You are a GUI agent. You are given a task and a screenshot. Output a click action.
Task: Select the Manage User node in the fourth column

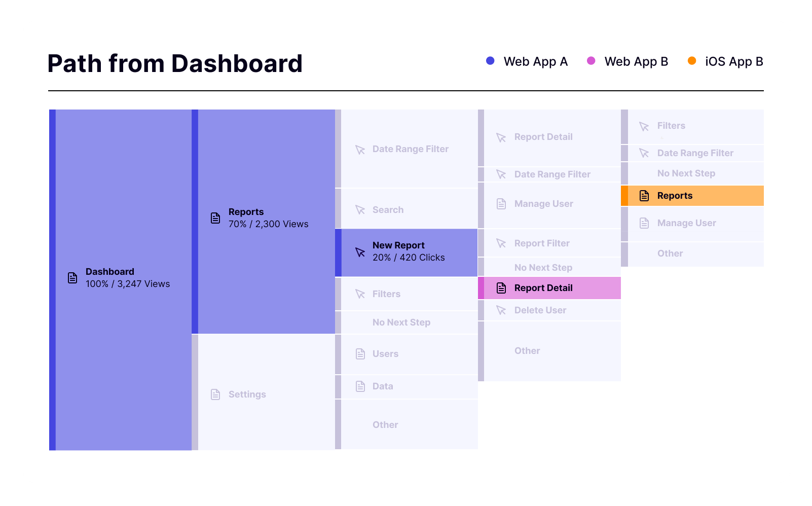pos(543,204)
